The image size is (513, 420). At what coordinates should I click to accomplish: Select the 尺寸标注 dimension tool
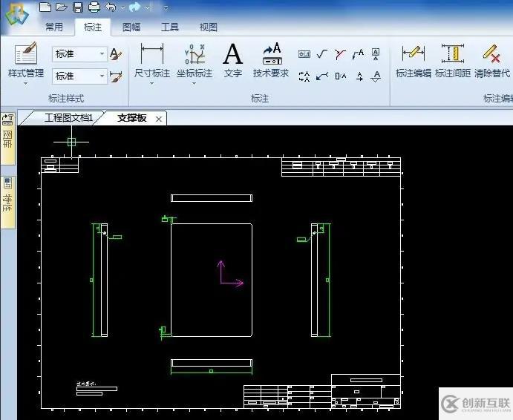tap(151, 60)
